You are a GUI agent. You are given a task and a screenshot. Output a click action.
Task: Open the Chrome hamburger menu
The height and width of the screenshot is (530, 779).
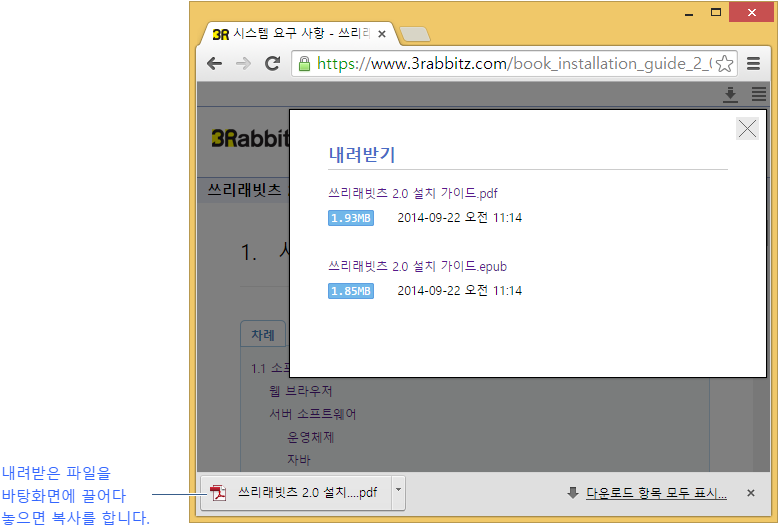753,64
